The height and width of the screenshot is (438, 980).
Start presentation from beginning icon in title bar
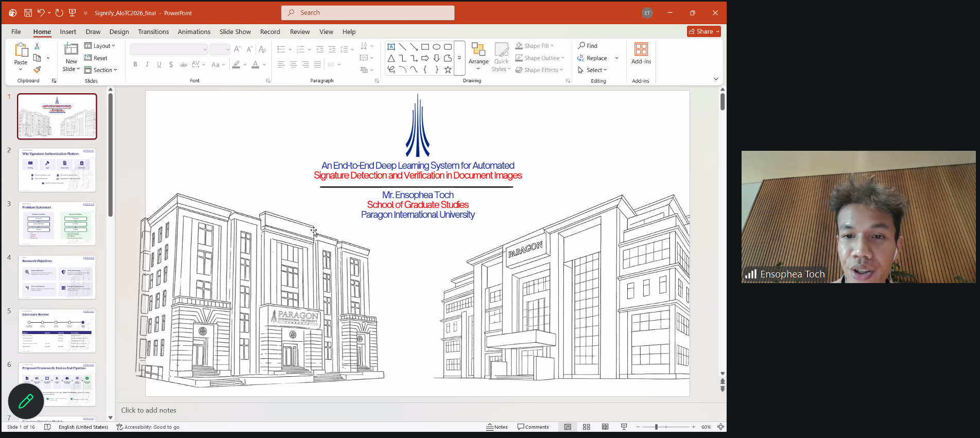tap(73, 13)
